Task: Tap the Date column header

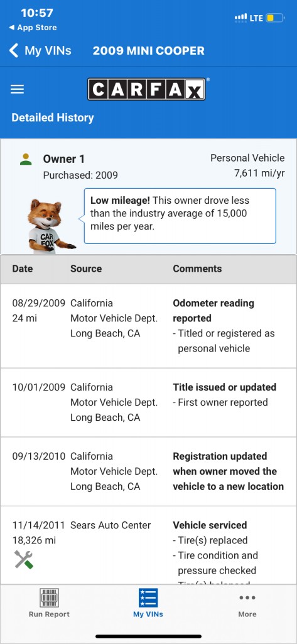Action: tap(23, 269)
